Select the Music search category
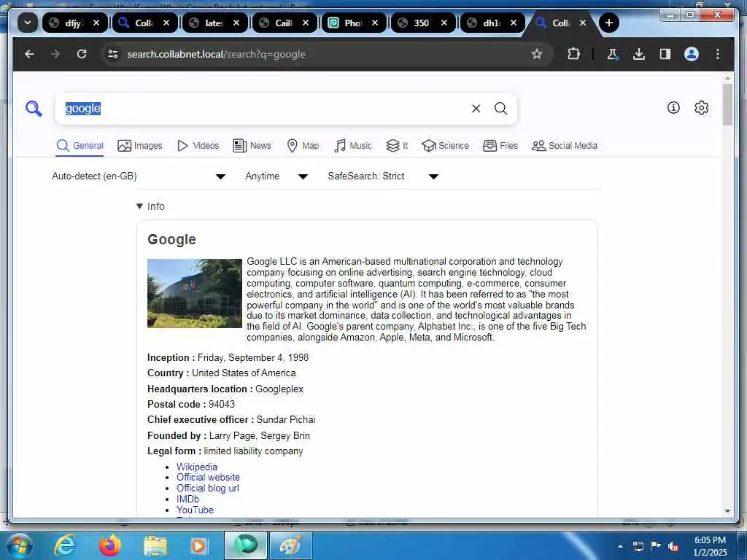 [353, 146]
